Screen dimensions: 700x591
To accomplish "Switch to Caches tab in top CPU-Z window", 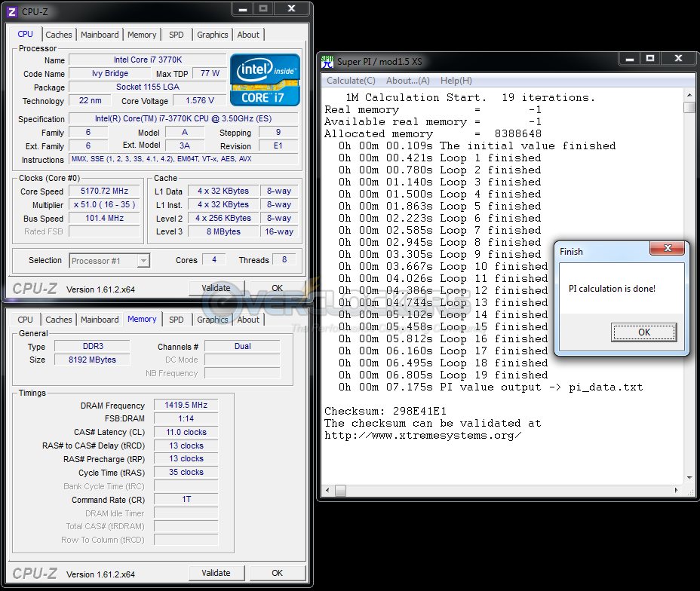I will pyautogui.click(x=59, y=35).
